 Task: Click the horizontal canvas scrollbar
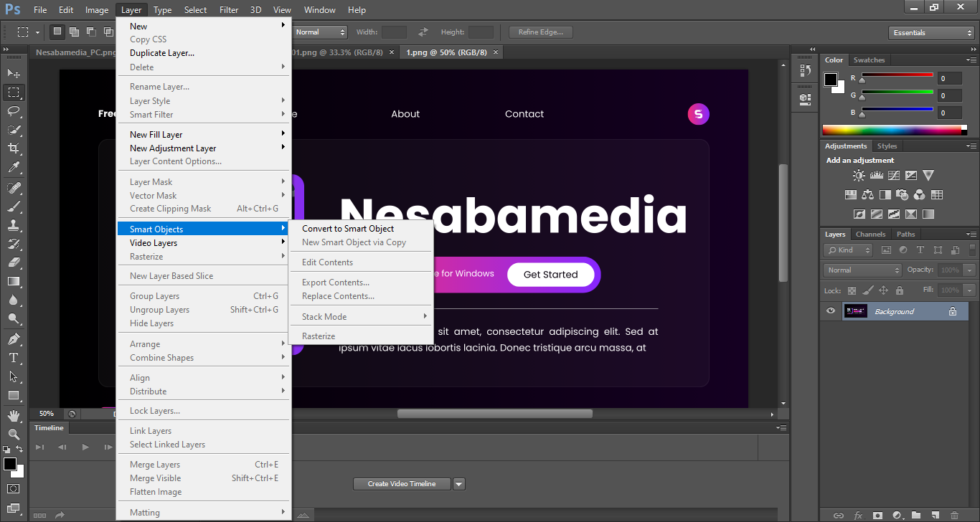(x=494, y=414)
